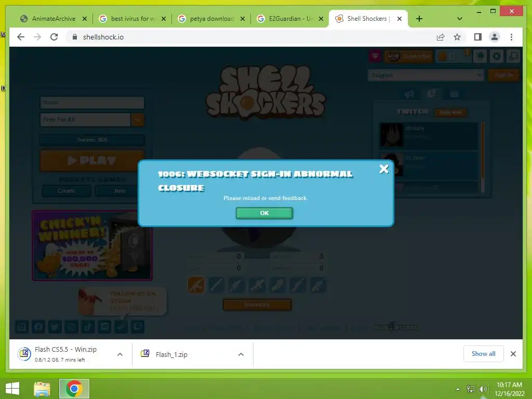
Task: Click the player name input field
Action: 92,102
